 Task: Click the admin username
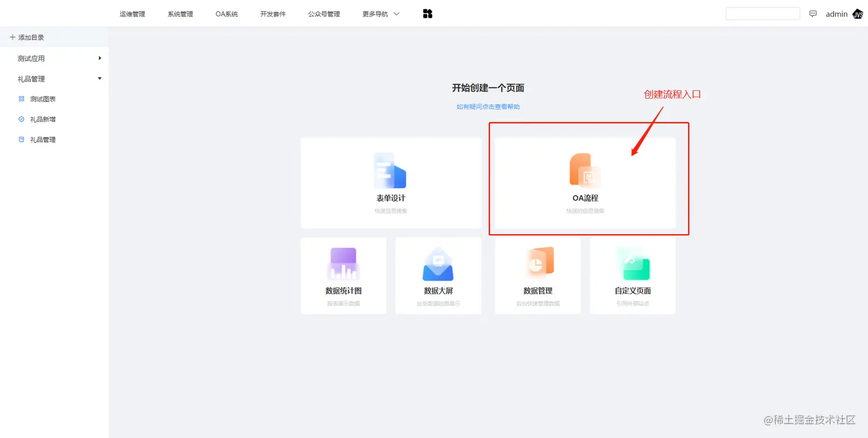click(x=836, y=14)
